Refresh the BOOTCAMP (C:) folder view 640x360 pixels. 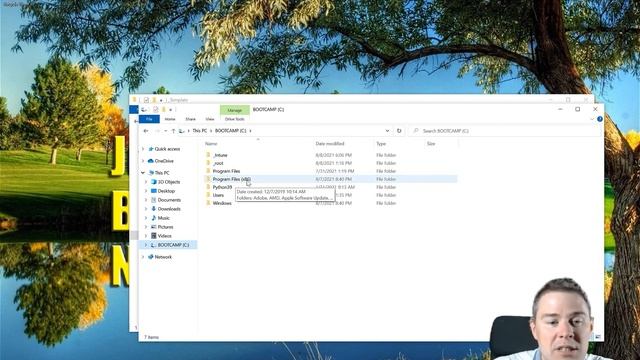[399, 131]
